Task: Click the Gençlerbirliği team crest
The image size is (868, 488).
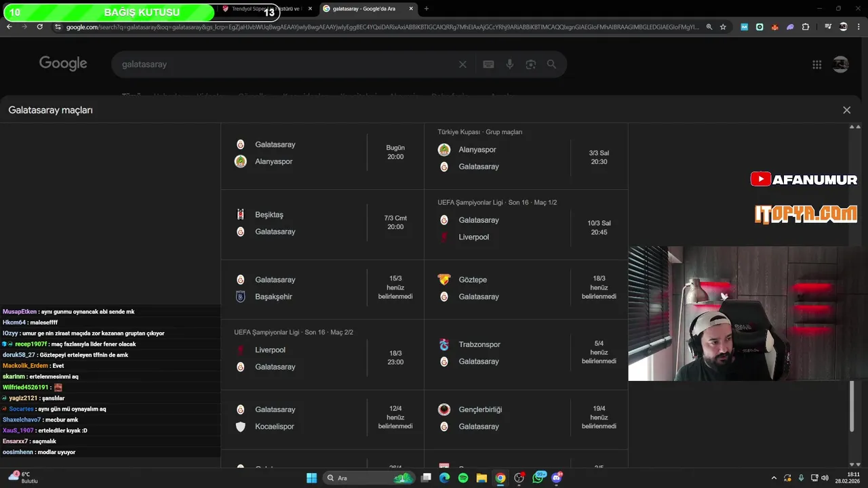Action: pyautogui.click(x=444, y=409)
